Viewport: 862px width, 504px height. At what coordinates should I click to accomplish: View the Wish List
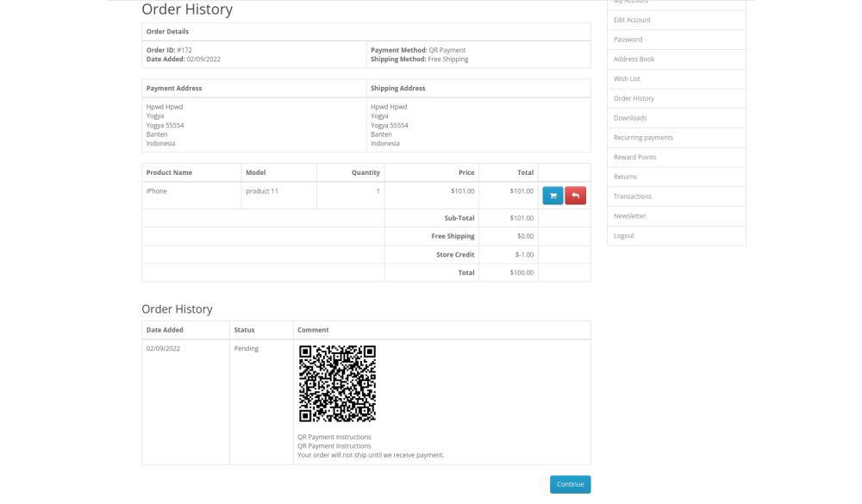627,78
